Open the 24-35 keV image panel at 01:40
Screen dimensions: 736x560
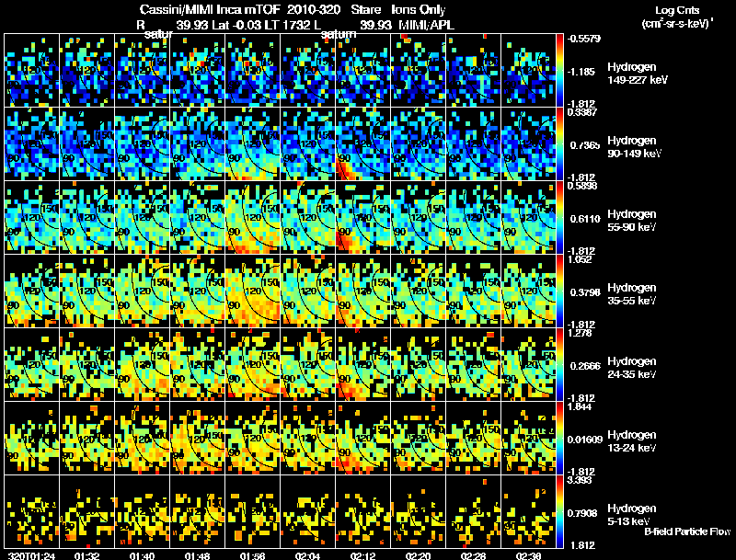click(143, 364)
